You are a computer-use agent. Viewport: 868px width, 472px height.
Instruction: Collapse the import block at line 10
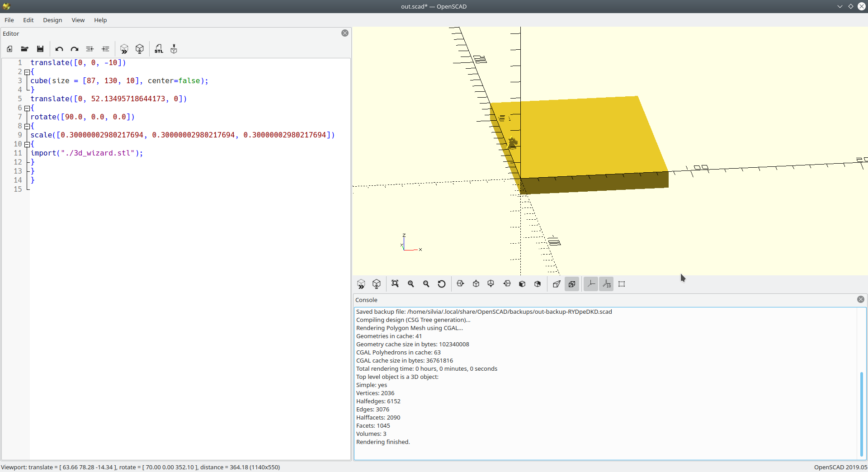(28, 144)
